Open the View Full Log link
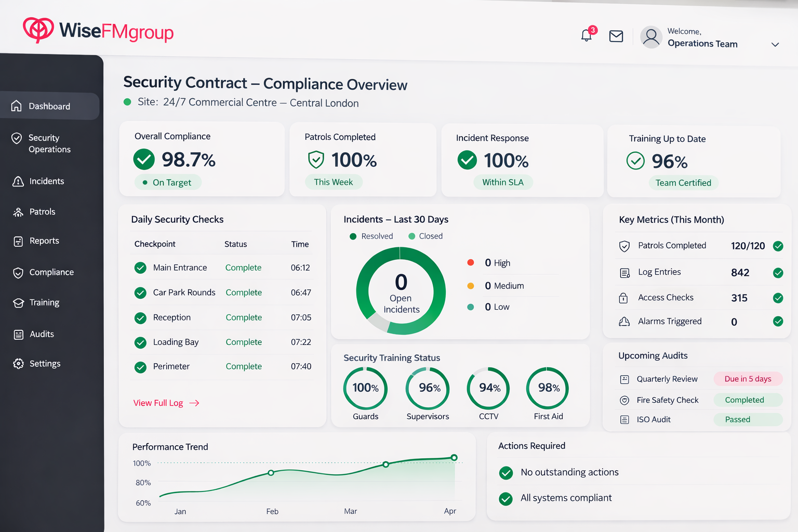Screen dimensions: 798x532 tap(166, 403)
